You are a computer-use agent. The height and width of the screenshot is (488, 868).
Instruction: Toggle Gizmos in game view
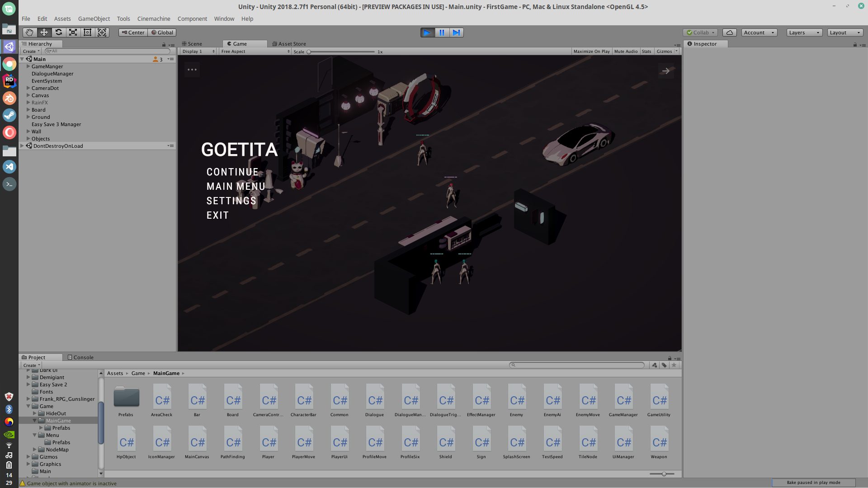point(665,52)
